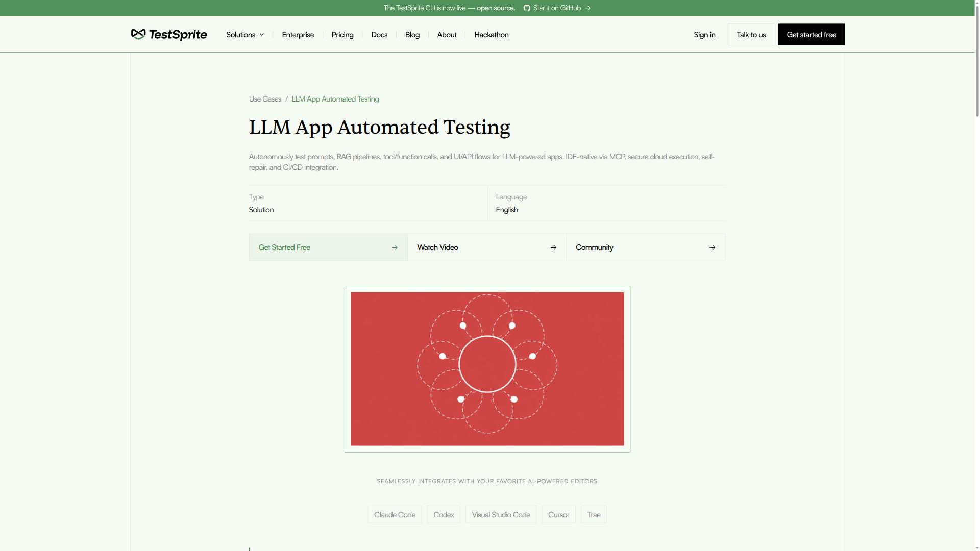Click LLM App Automated Testing breadcrumb
The width and height of the screenshot is (980, 551).
[335, 99]
